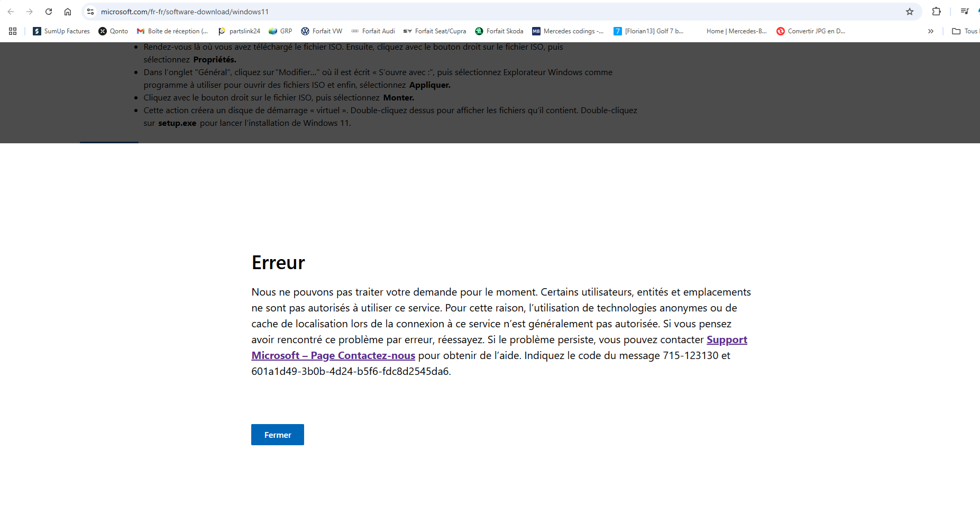Go to the browser home page
Image resolution: width=980 pixels, height=524 pixels.
[68, 12]
